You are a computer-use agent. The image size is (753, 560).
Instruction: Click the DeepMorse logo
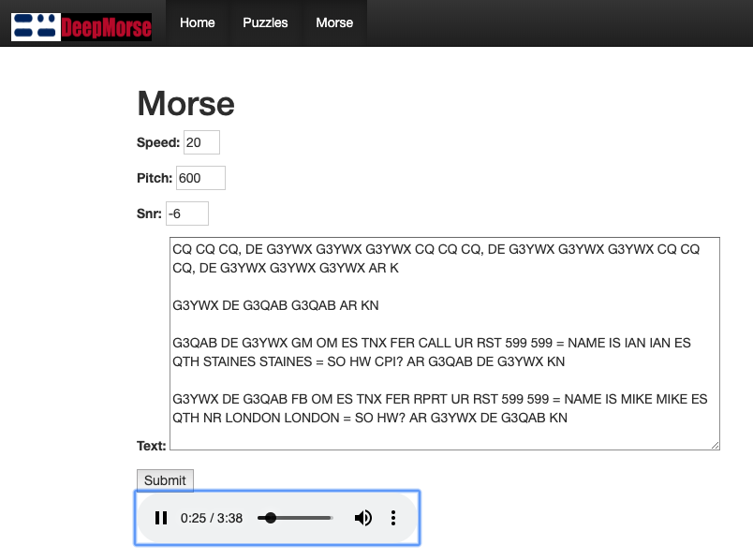[81, 27]
